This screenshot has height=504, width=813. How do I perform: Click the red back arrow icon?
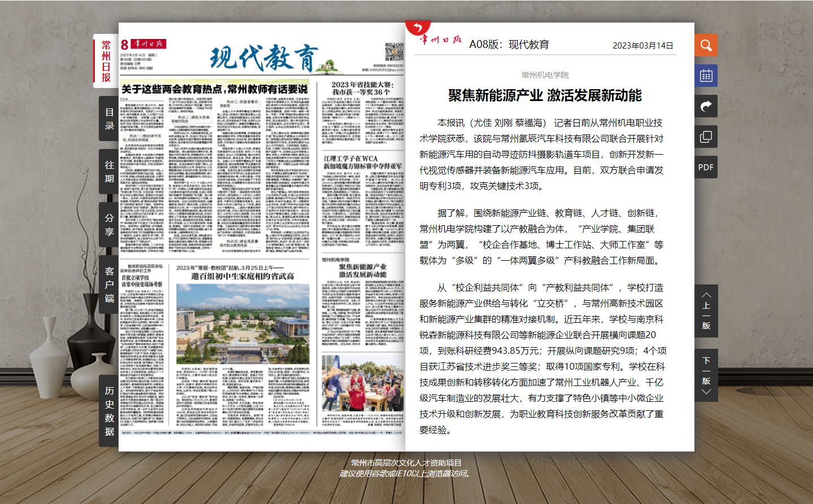(418, 28)
